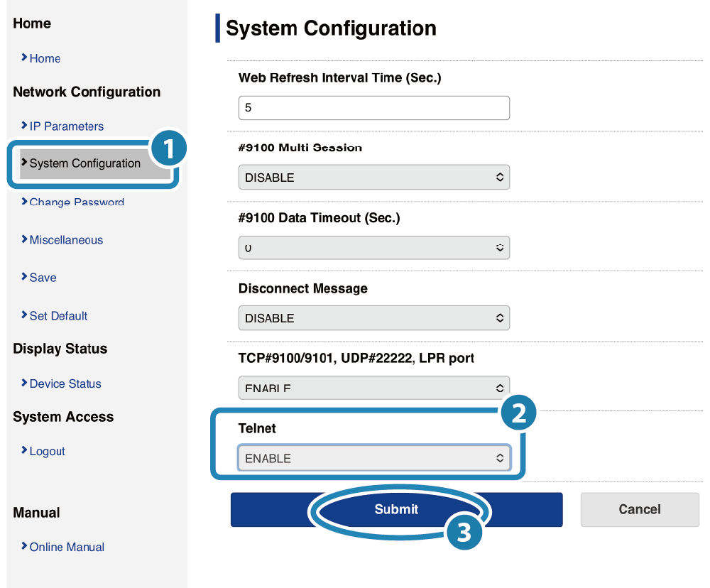Screen dimensions: 710x588
Task: Click the Save link in sidebar
Action: tap(43, 278)
